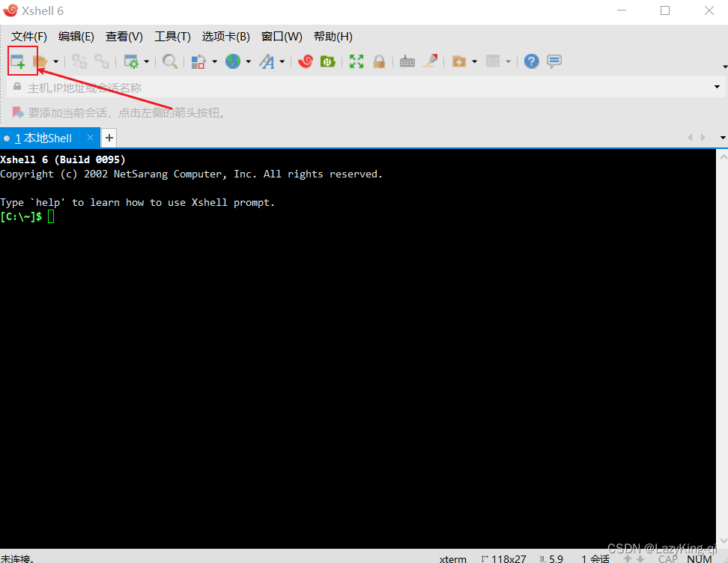Click the tab scroll right arrow
The height and width of the screenshot is (563, 728).
(x=703, y=138)
